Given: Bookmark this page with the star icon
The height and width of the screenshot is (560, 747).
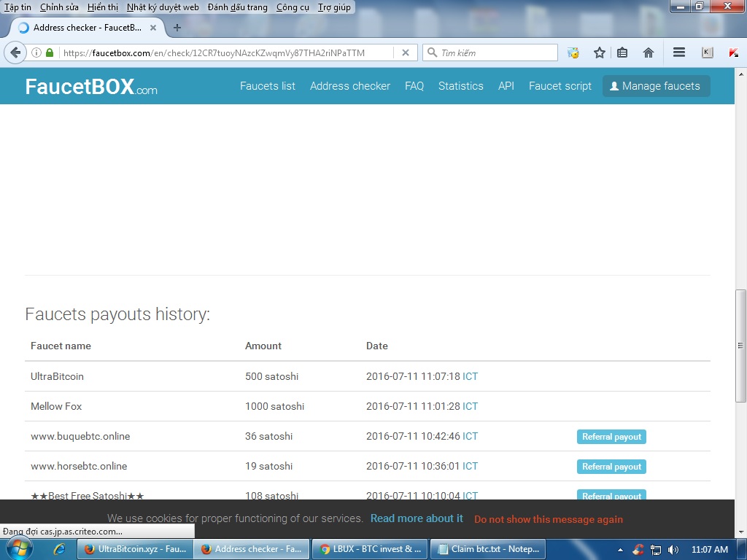Looking at the screenshot, I should coord(600,52).
